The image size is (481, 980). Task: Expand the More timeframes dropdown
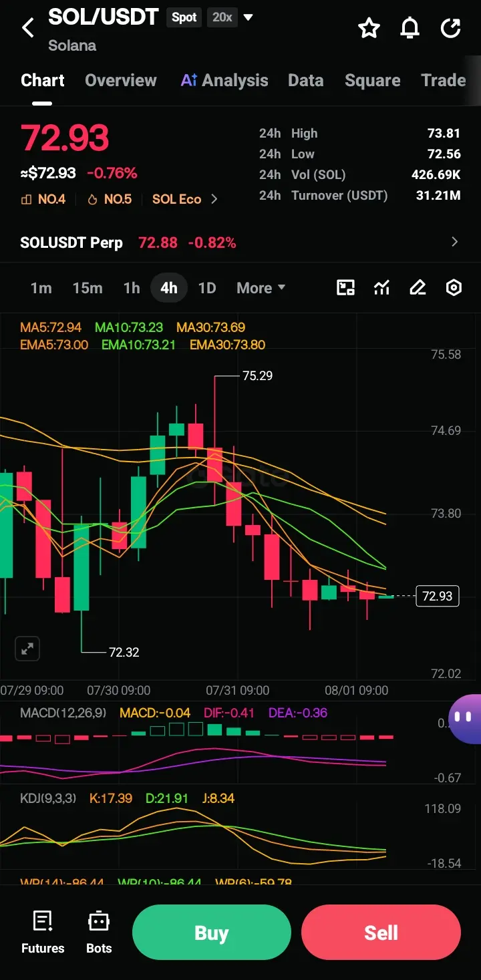(261, 288)
